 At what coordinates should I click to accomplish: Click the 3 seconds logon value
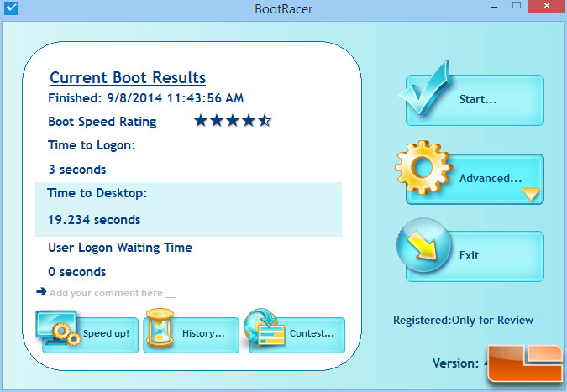pos(77,170)
